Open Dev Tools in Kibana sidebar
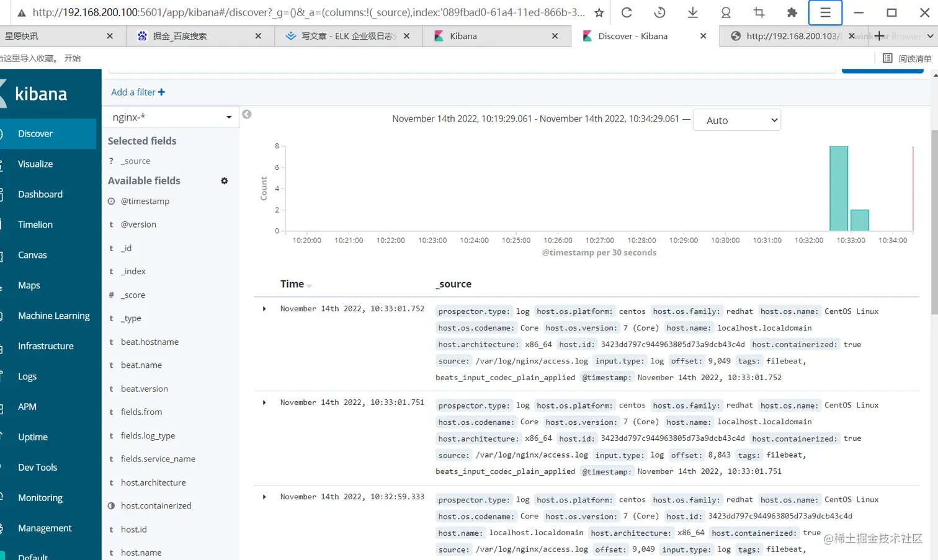Viewport: 938px width, 560px height. pos(38,468)
